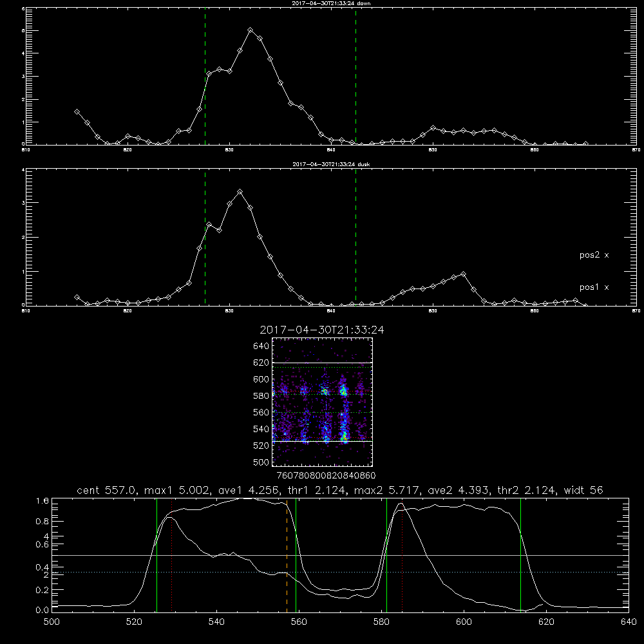This screenshot has height=644, width=644.
Task: Click "max1 5.002" in the profile header
Action: click(x=175, y=490)
